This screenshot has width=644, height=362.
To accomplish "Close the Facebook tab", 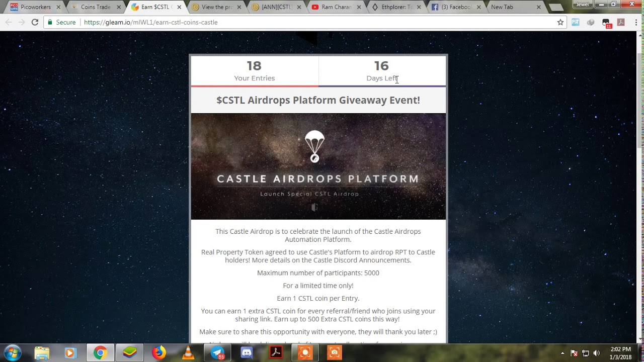I will pyautogui.click(x=479, y=7).
